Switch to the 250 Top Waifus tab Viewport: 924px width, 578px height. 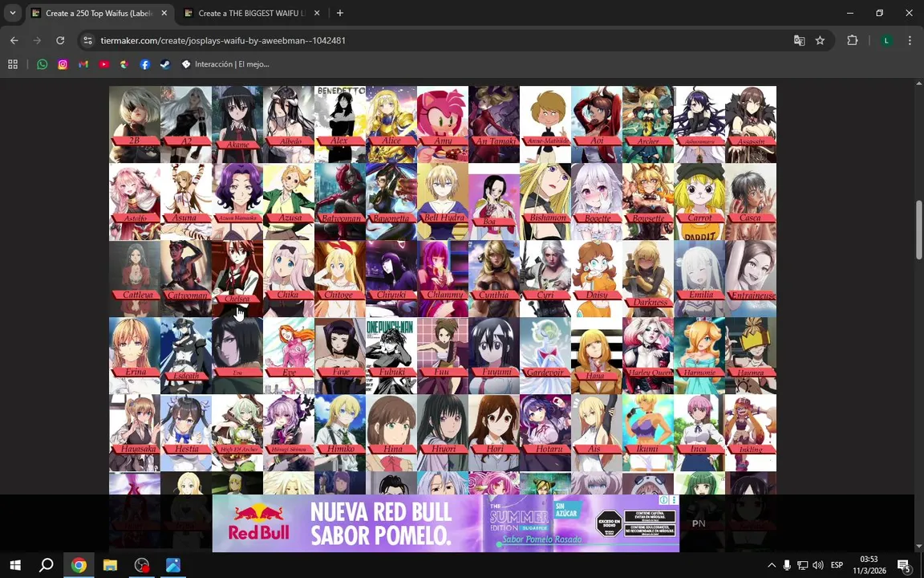(x=99, y=13)
